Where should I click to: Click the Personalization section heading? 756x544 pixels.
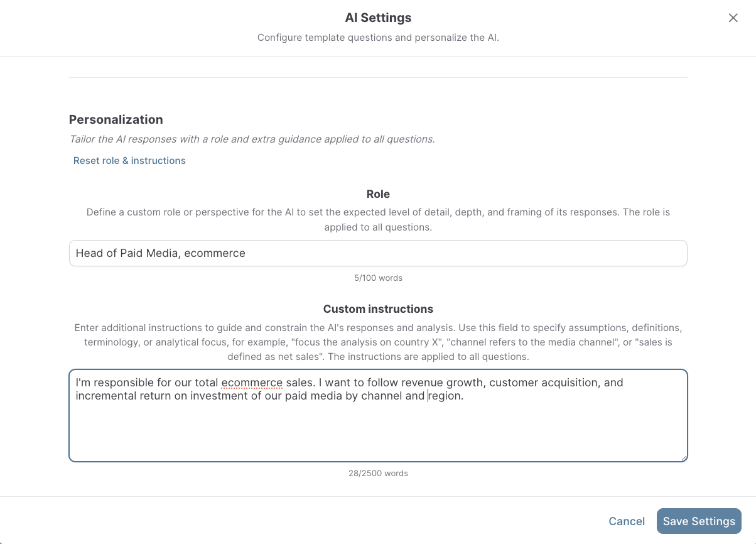pyautogui.click(x=116, y=119)
